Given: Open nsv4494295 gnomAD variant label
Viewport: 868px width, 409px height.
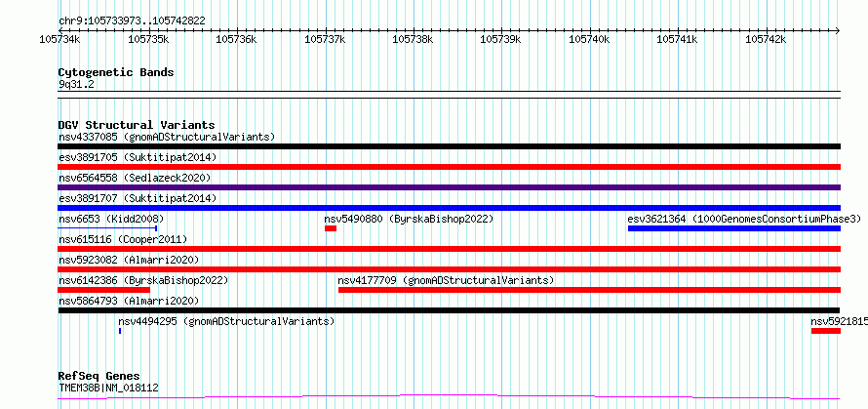Looking at the screenshot, I should 226,321.
